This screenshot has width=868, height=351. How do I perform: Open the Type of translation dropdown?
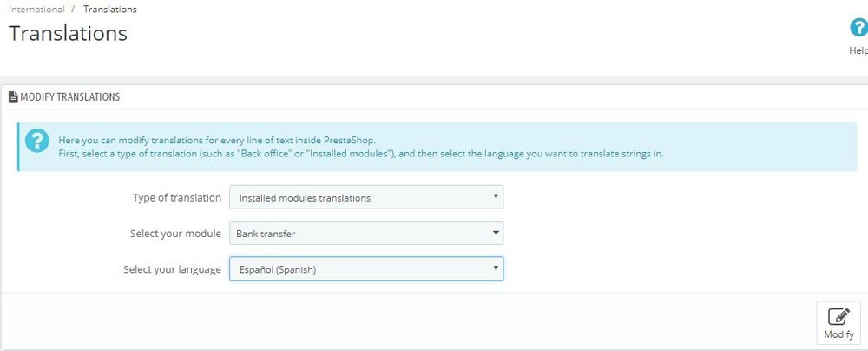[x=365, y=197]
